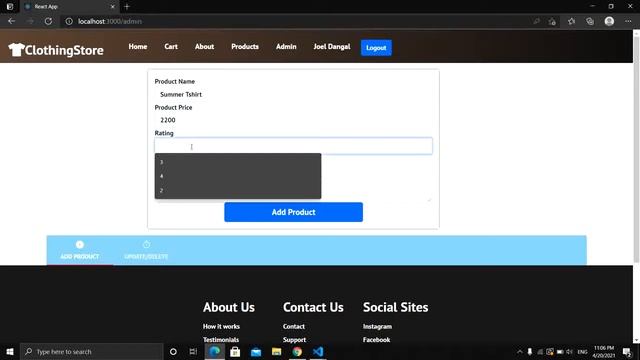
Task: Switch to the ADD PRODUCT tab
Action: click(80, 250)
